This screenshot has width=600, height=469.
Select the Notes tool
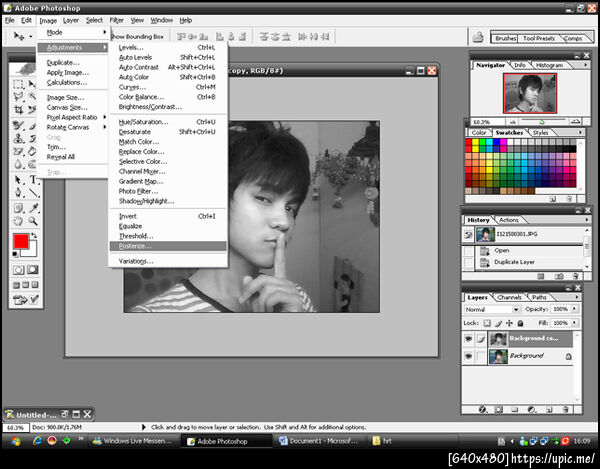pos(18,208)
